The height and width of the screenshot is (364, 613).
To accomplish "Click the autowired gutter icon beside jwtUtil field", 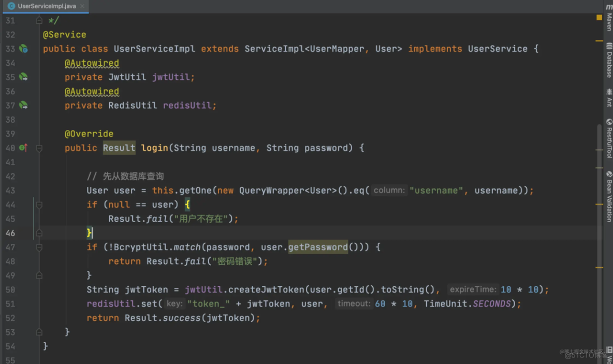I will coord(23,77).
